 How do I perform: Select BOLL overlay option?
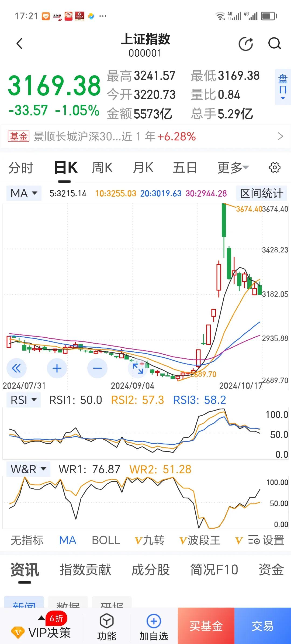tap(106, 540)
